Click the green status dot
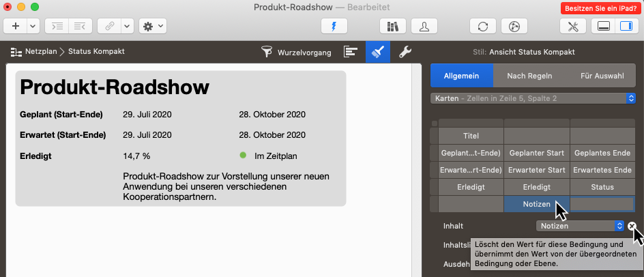Image resolution: width=644 pixels, height=277 pixels. [x=243, y=156]
